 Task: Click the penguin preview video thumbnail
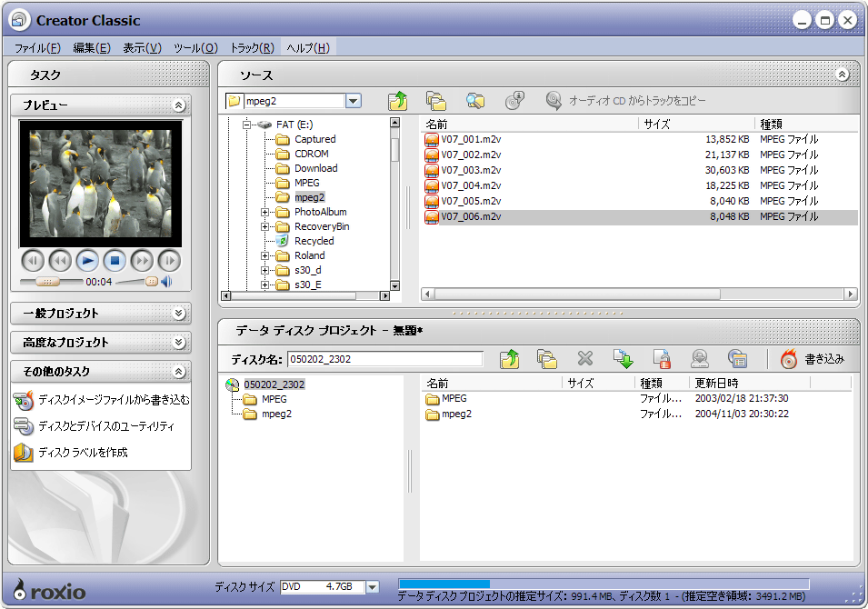click(x=100, y=184)
